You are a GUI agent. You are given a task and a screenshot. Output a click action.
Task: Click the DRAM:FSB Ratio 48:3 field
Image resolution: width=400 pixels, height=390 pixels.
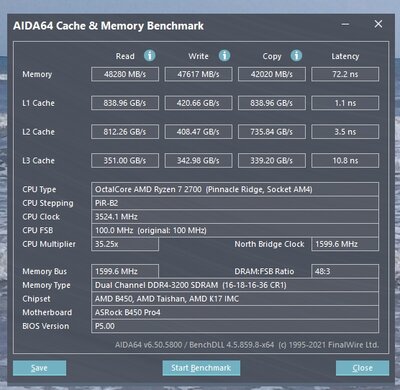[x=345, y=271]
